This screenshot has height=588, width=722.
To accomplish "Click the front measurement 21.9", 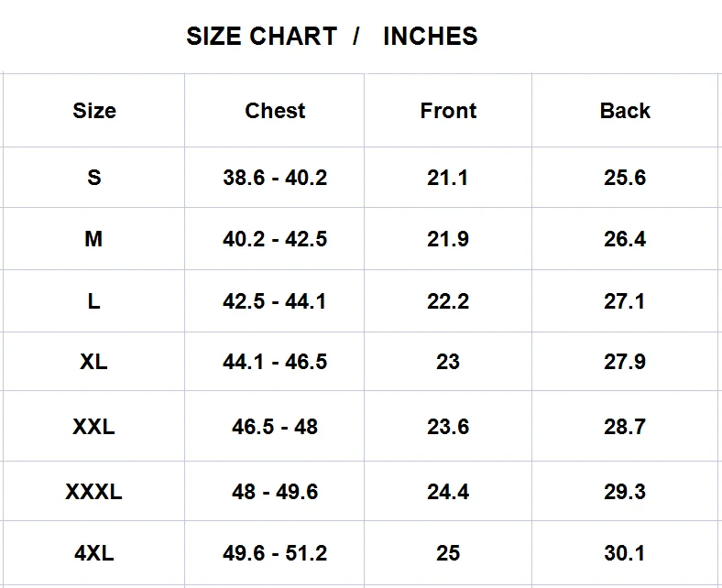I will coord(448,239).
